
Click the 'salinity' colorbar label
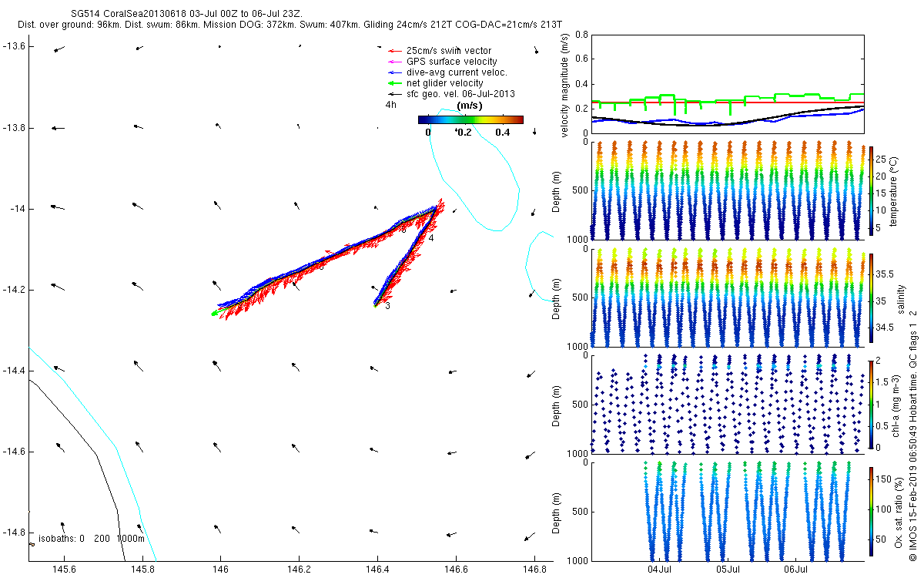tap(901, 297)
